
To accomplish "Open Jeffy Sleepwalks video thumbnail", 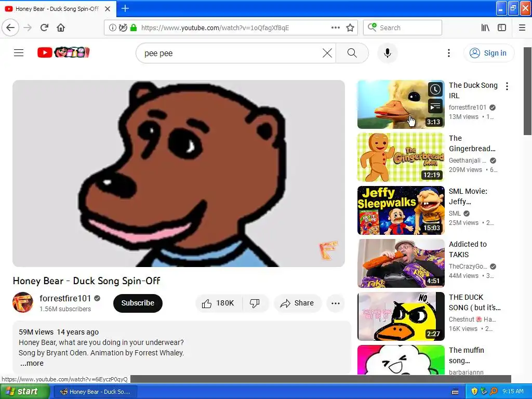I will [x=401, y=210].
